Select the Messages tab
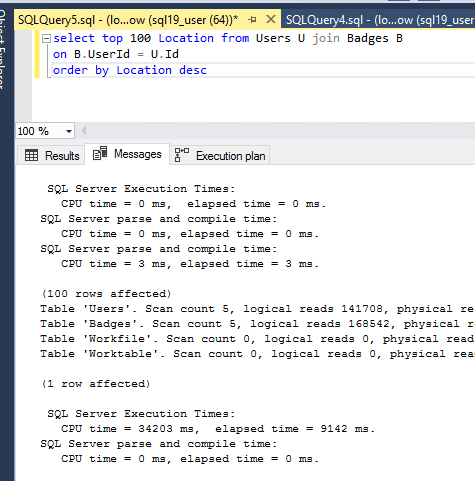Image resolution: width=475 pixels, height=481 pixels. click(x=127, y=154)
